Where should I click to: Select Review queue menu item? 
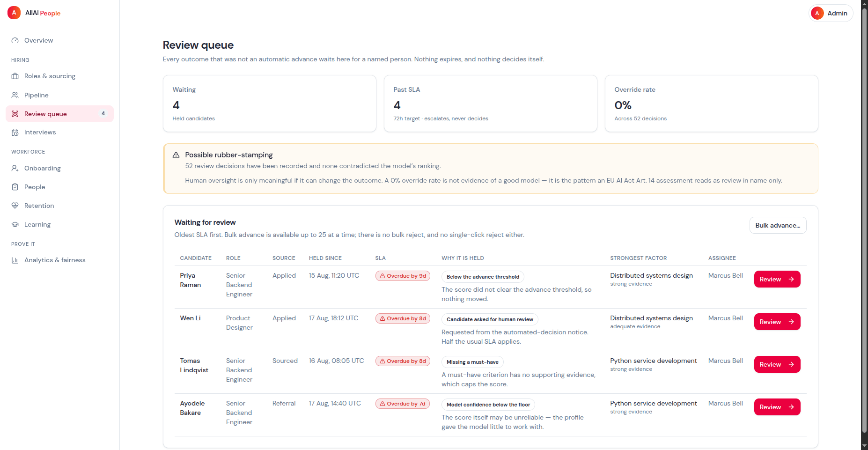tap(59, 114)
